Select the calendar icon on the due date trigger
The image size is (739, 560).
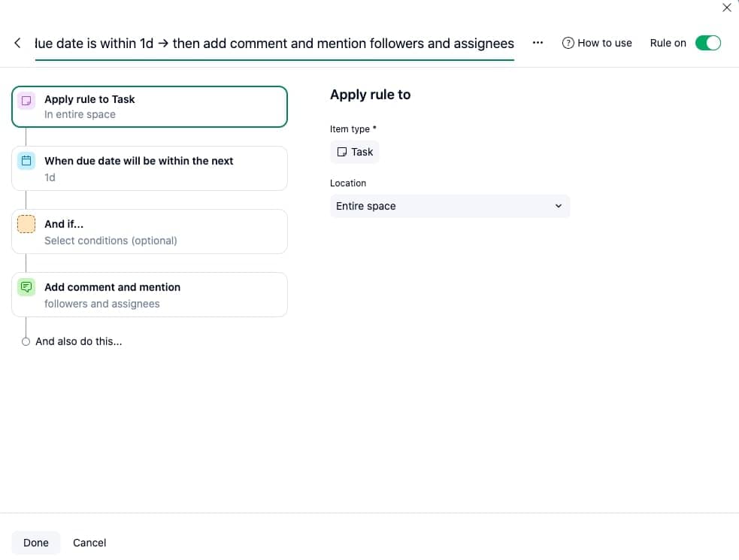(x=26, y=160)
